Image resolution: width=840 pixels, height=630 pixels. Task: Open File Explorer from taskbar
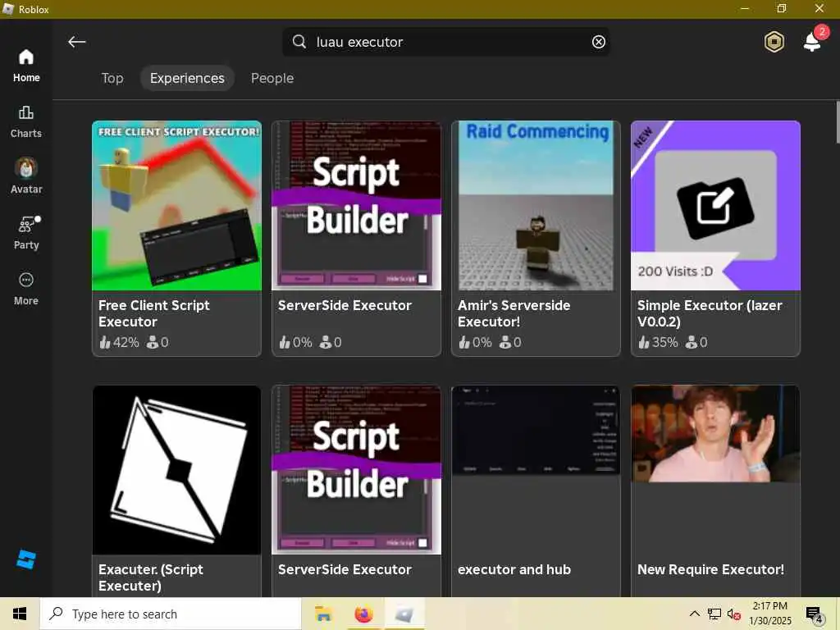click(x=323, y=614)
